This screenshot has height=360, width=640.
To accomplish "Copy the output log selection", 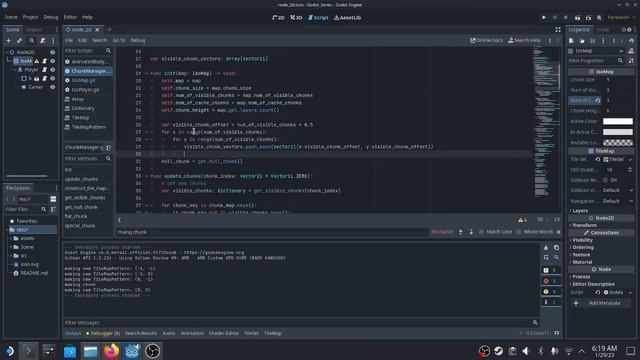I will (556, 248).
